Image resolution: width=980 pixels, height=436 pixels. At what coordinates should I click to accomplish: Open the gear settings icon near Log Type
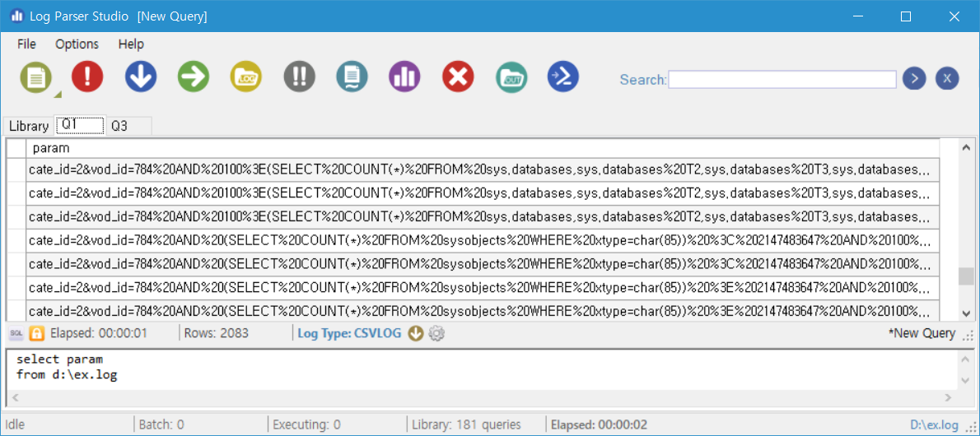(x=436, y=333)
